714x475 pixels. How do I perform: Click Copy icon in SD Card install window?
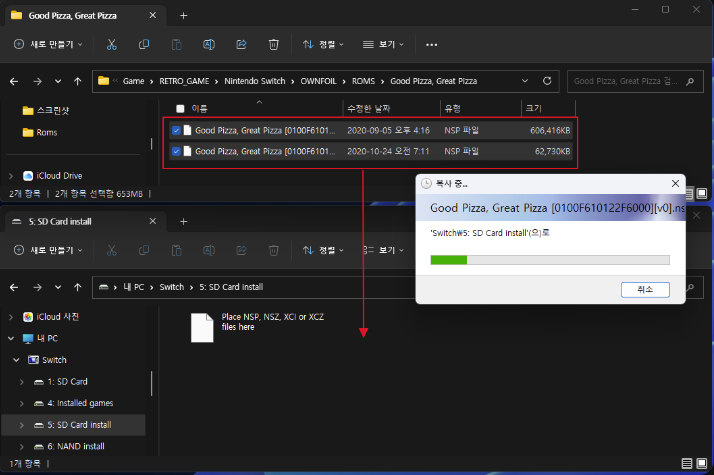click(144, 250)
